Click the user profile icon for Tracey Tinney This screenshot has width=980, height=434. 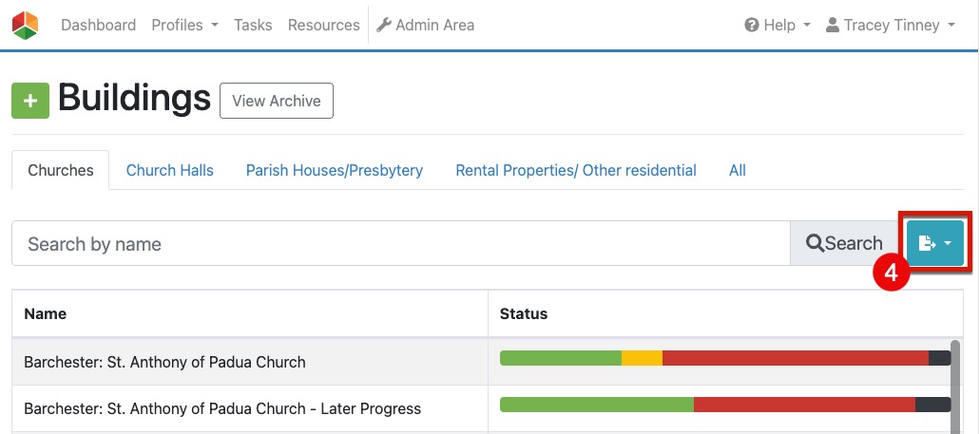[833, 26]
